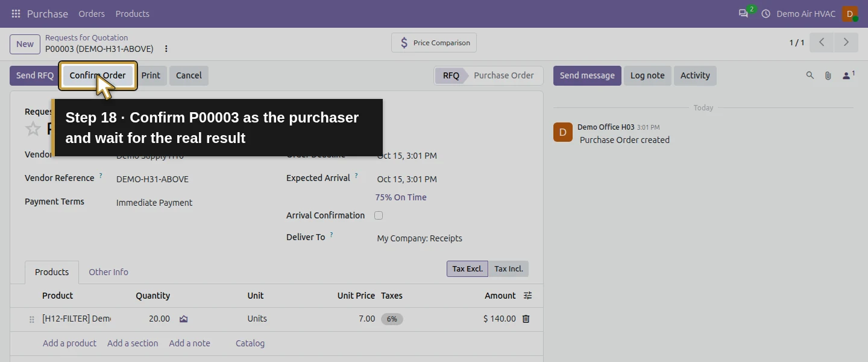Screen dimensions: 868x362
Task: Click the Order Deadline date value
Action: click(407, 156)
